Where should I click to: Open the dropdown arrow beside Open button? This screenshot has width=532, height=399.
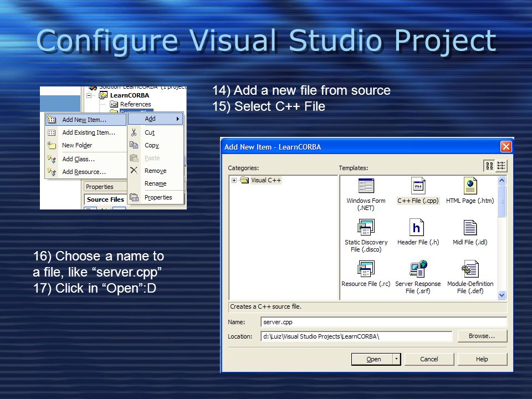[396, 359]
